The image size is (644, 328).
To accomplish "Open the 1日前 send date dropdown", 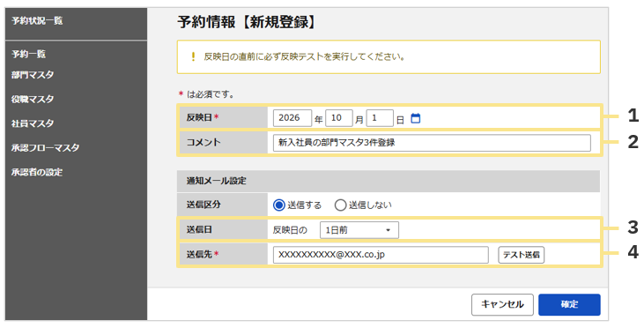I will point(359,230).
